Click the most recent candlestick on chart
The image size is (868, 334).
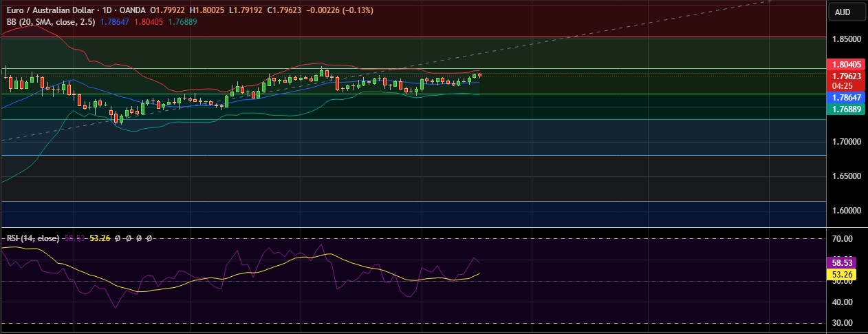tap(479, 75)
